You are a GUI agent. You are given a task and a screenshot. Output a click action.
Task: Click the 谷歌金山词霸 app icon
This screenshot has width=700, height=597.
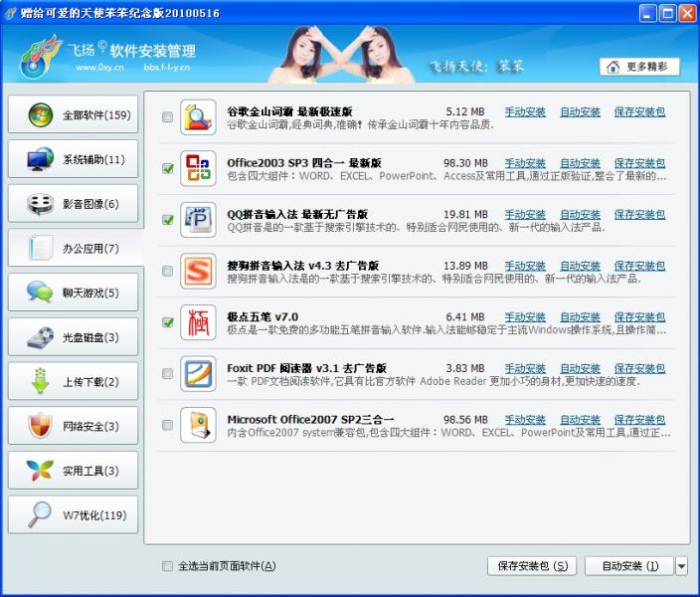[x=198, y=117]
